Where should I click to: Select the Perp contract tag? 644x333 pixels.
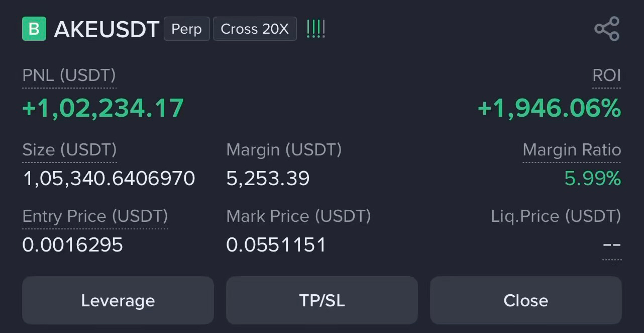click(x=186, y=29)
